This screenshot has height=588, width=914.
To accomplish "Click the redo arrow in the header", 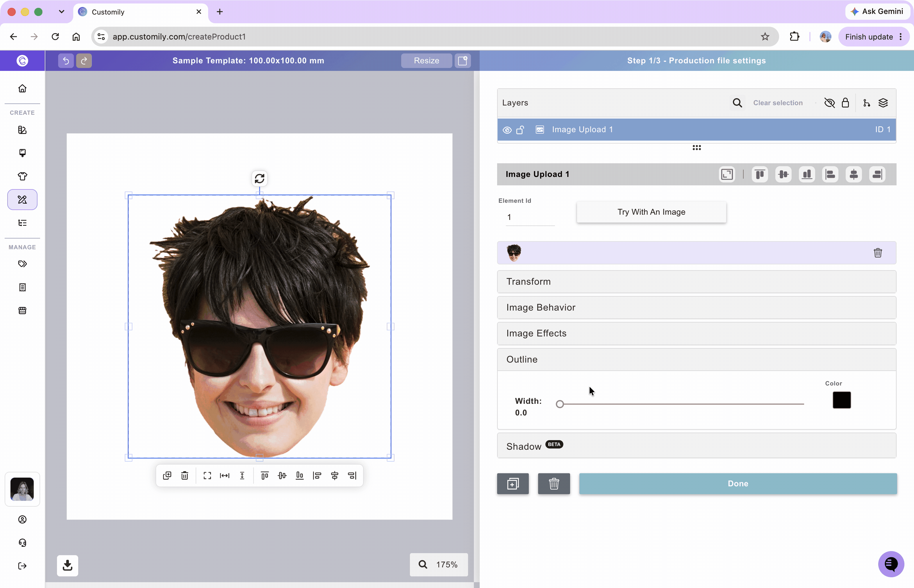I will (x=84, y=61).
